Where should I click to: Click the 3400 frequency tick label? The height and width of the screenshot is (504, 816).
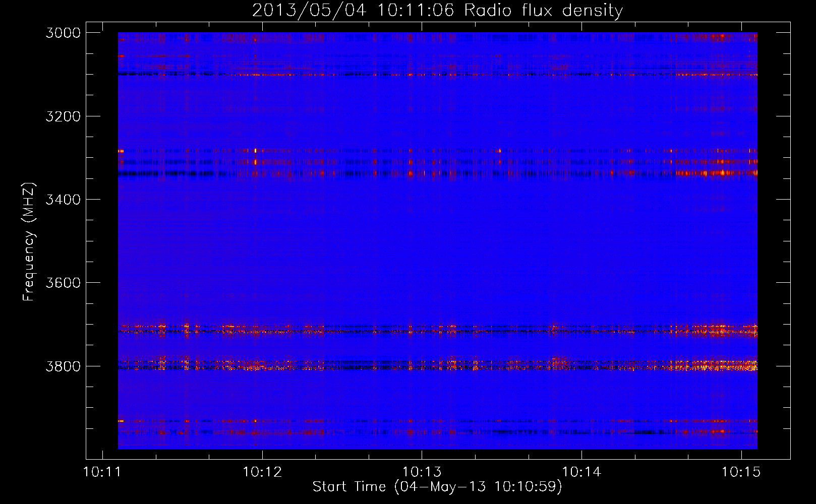point(63,200)
